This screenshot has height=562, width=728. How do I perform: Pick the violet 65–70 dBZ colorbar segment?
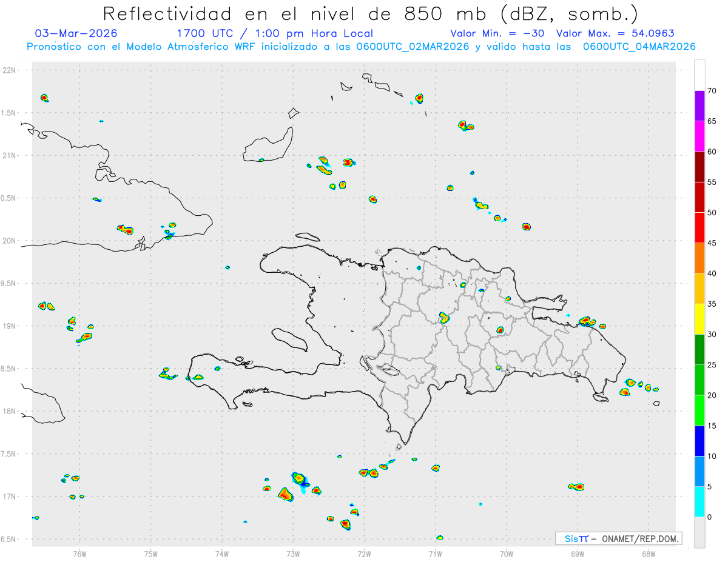[699, 106]
